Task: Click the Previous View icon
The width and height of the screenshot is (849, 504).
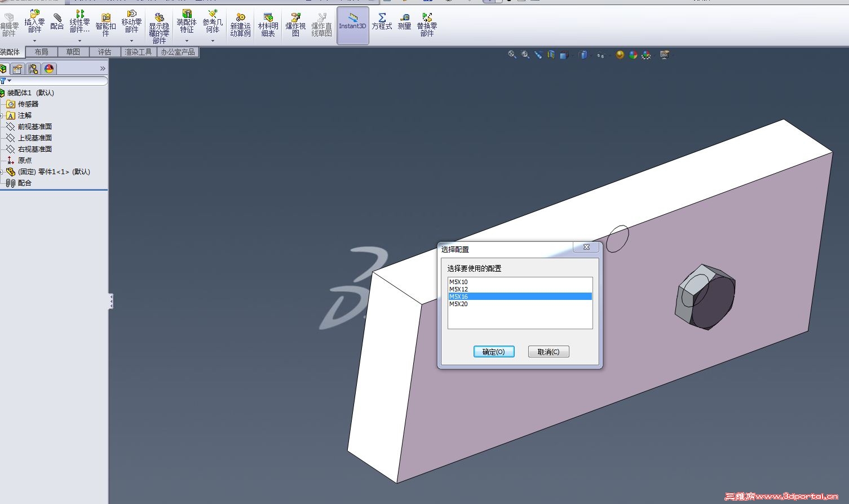Action: coord(538,55)
